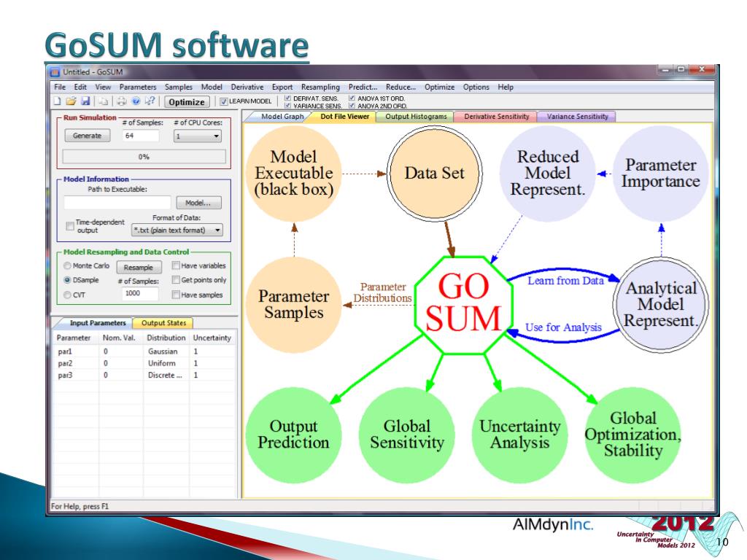Click the Path to Executable input field
747x560 pixels.
[117, 203]
